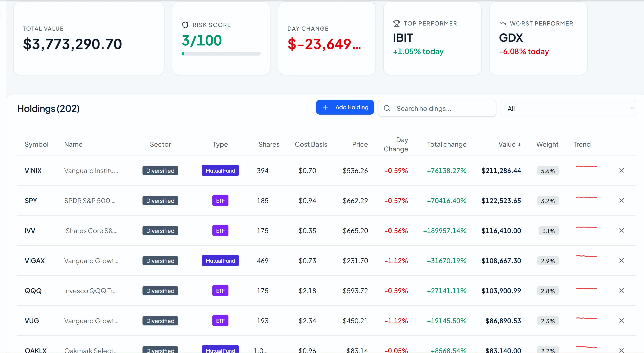Screen dimensions: 644x353
Task: Sort table by Cost Basis column header
Action: pos(311,144)
